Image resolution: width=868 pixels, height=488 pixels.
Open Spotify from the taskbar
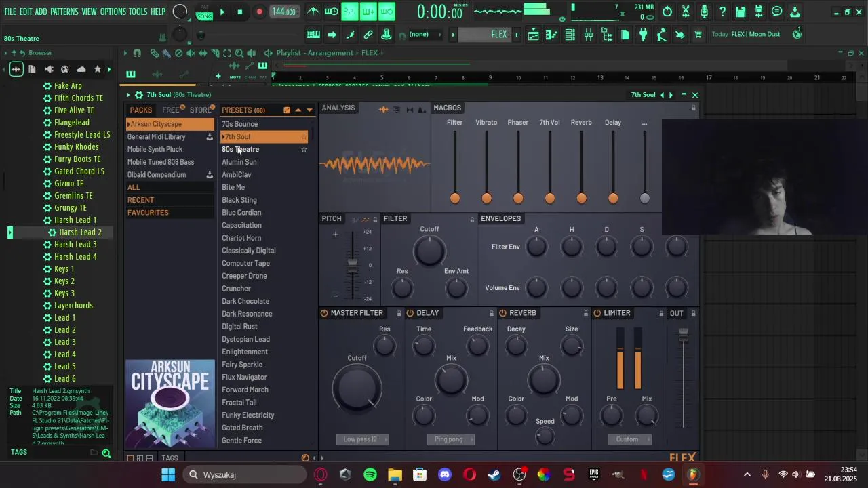point(370,474)
